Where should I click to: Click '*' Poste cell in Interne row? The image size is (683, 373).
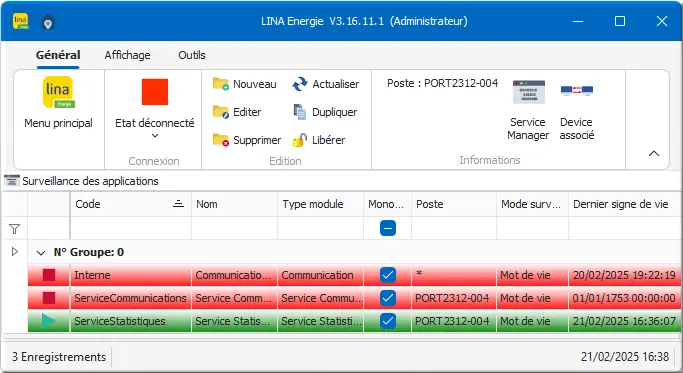coord(454,275)
